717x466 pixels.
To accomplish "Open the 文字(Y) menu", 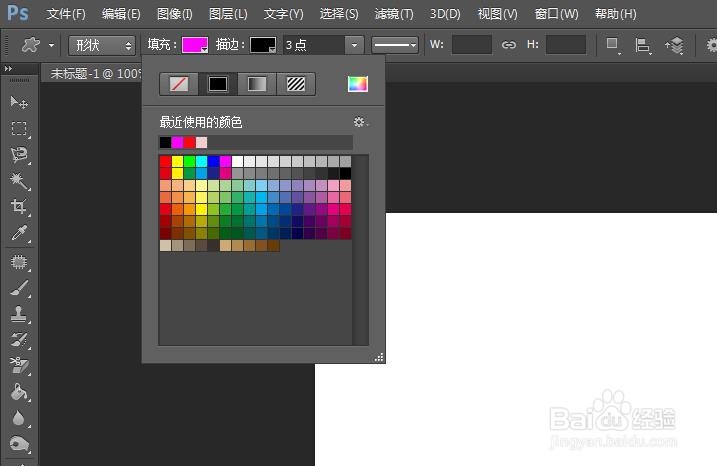I will click(x=284, y=14).
